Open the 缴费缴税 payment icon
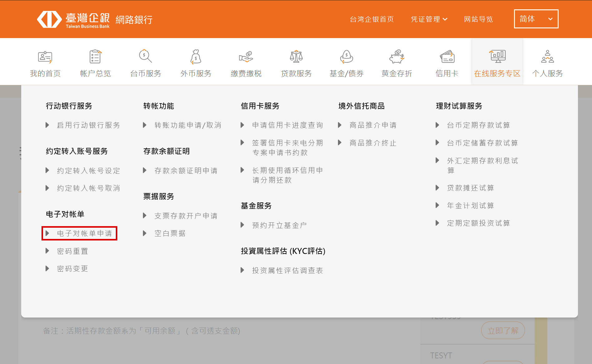 coord(246,57)
